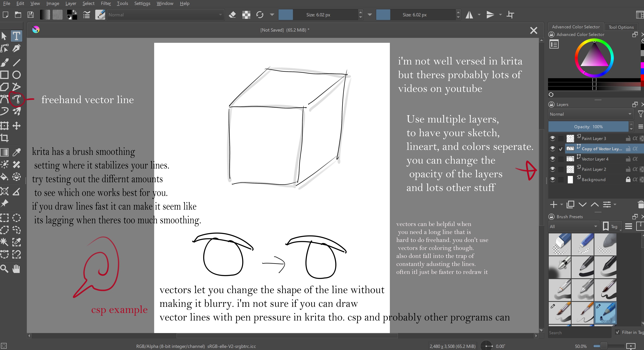This screenshot has width=644, height=350.
Task: Select the Crop tool
Action: tap(5, 138)
